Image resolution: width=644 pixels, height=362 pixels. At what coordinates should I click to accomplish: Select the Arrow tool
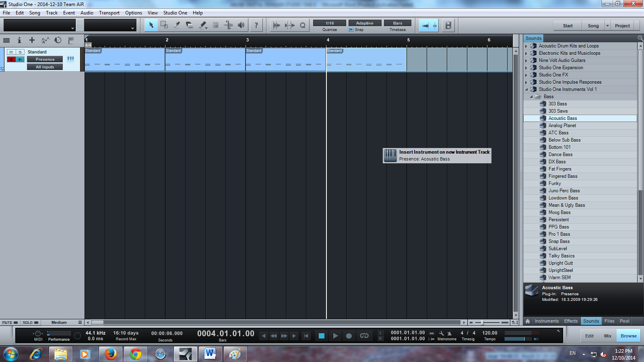(x=151, y=25)
